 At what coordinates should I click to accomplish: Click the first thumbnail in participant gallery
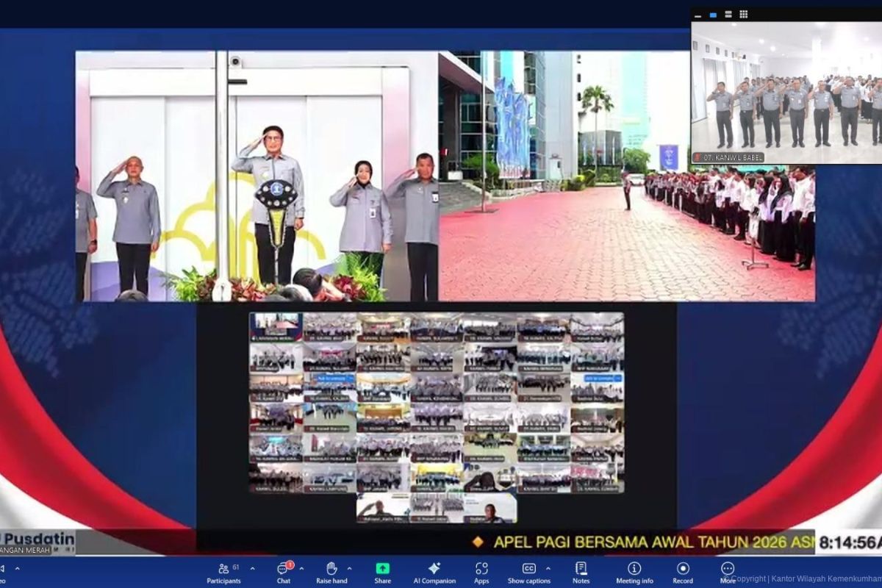tap(276, 327)
